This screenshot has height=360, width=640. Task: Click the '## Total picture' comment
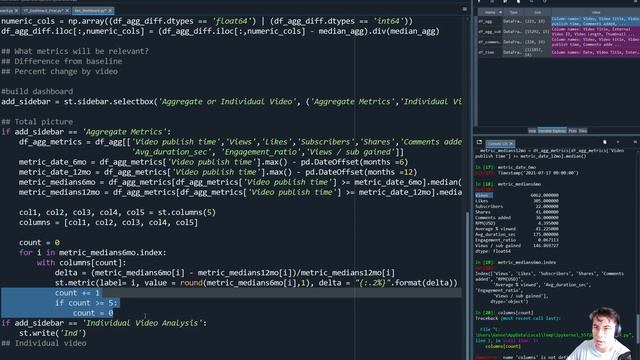click(37, 122)
